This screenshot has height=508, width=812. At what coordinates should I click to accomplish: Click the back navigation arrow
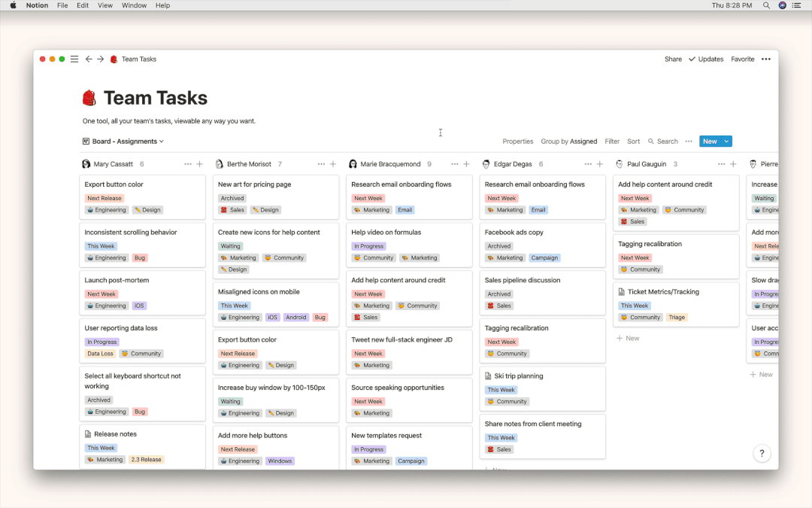(x=89, y=59)
